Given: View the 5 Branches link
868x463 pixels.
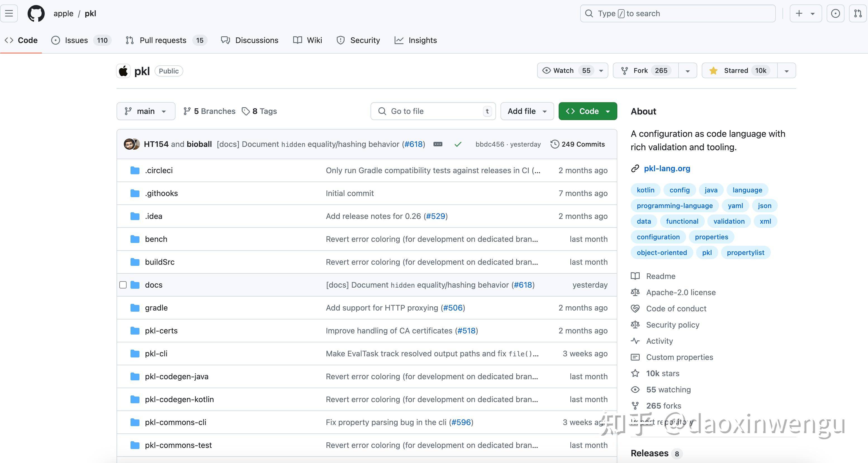Looking at the screenshot, I should [x=209, y=111].
